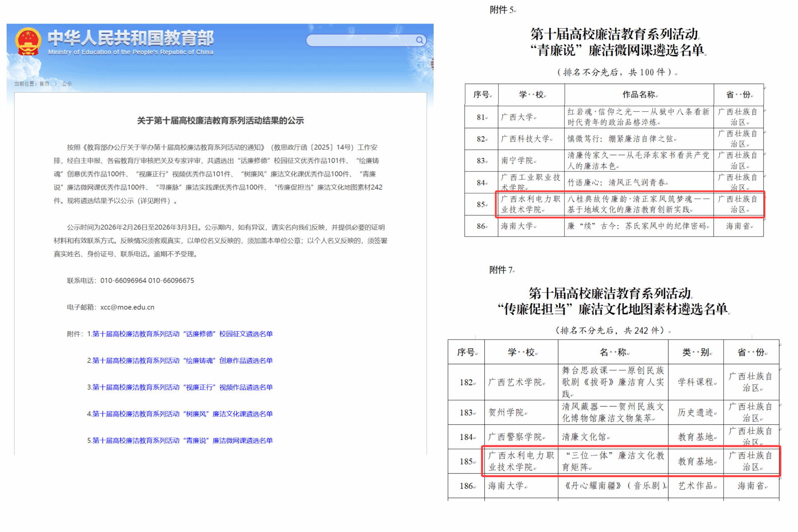This screenshot has height=532, width=798.
Task: Click the contact phone number 010-66096964
Action: [x=123, y=281]
